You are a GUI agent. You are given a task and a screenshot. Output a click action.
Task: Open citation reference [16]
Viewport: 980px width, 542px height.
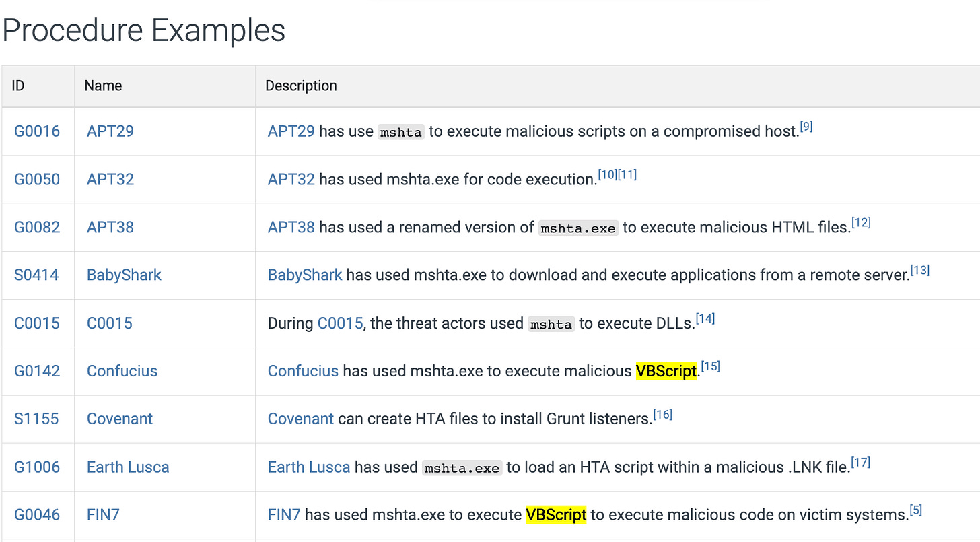pos(663,414)
